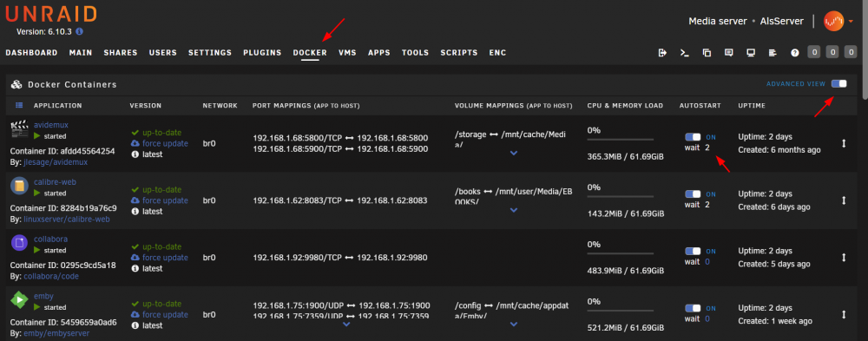Expand emby port mappings chevron
The height and width of the screenshot is (341, 868).
346,324
